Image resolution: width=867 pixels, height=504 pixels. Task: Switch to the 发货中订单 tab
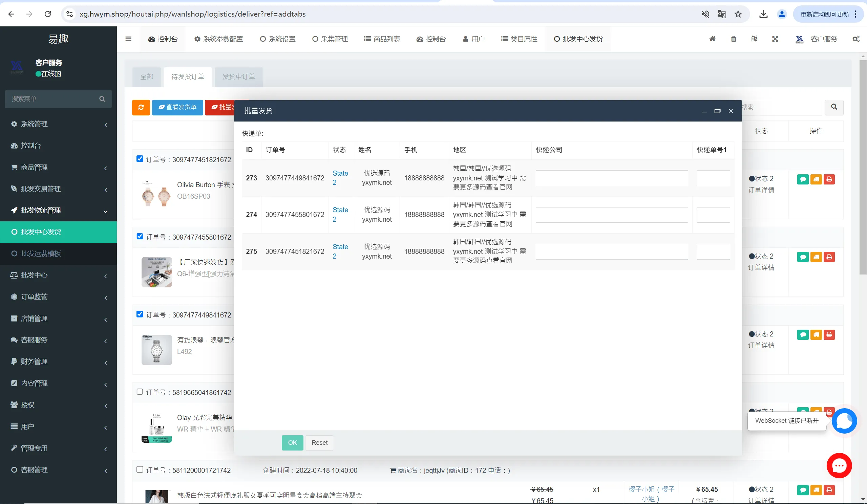coord(238,76)
